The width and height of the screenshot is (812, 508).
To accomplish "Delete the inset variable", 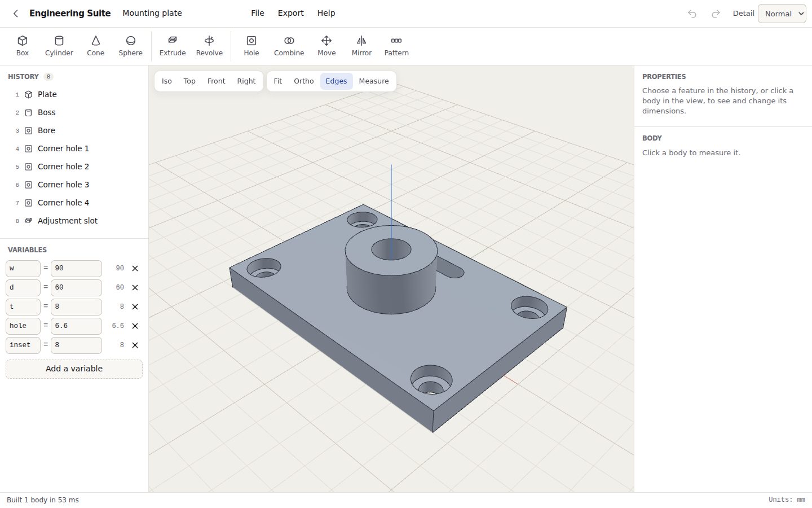I will pyautogui.click(x=135, y=345).
